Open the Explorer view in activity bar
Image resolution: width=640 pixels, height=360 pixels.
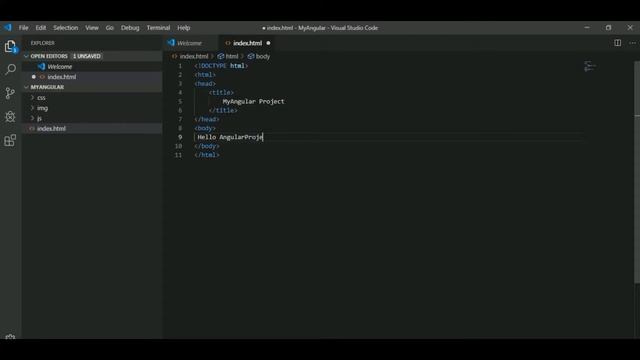point(10,46)
